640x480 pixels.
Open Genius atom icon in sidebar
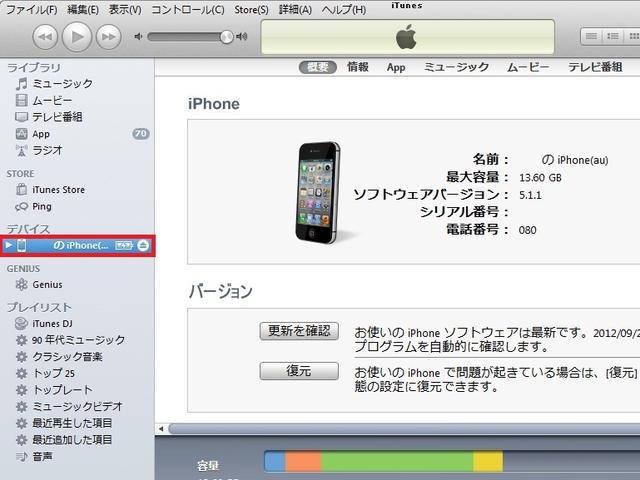coord(21,284)
